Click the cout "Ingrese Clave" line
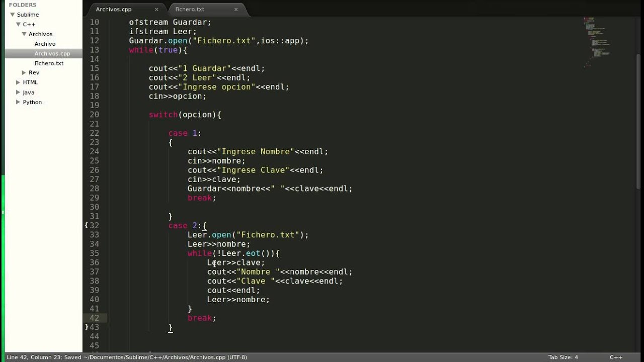The height and width of the screenshot is (362, 644). click(x=256, y=170)
